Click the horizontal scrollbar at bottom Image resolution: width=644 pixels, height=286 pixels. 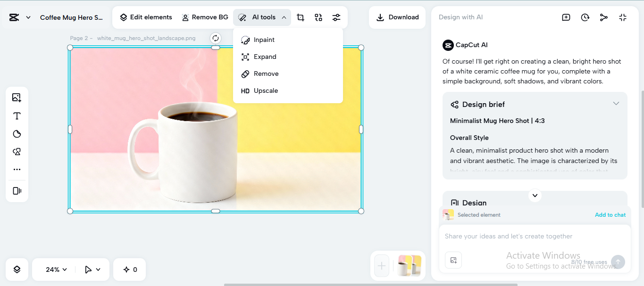[370, 284]
